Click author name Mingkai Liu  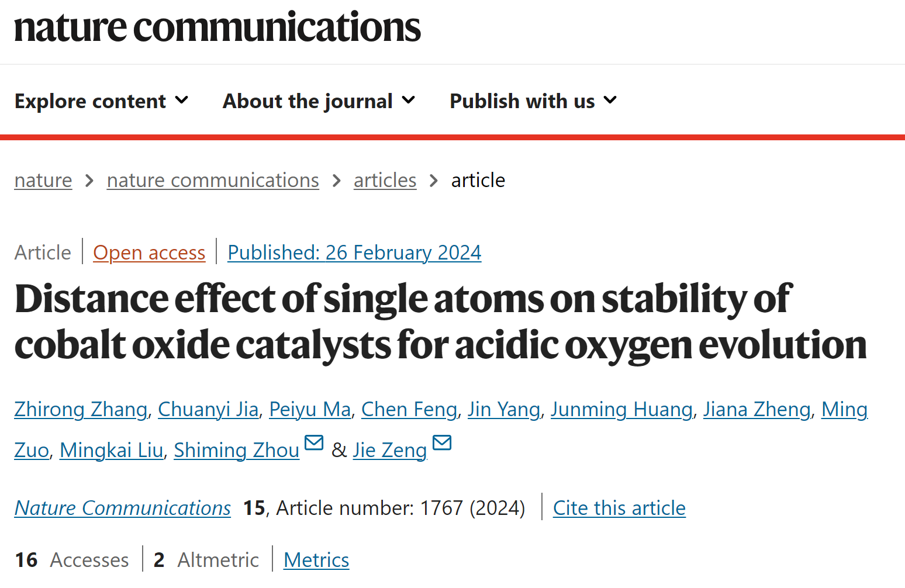(x=111, y=450)
